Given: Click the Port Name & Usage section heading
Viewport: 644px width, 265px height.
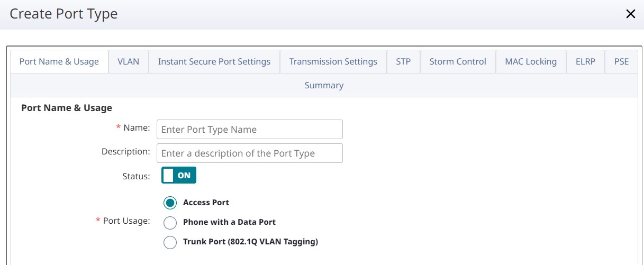Looking at the screenshot, I should tap(67, 108).
